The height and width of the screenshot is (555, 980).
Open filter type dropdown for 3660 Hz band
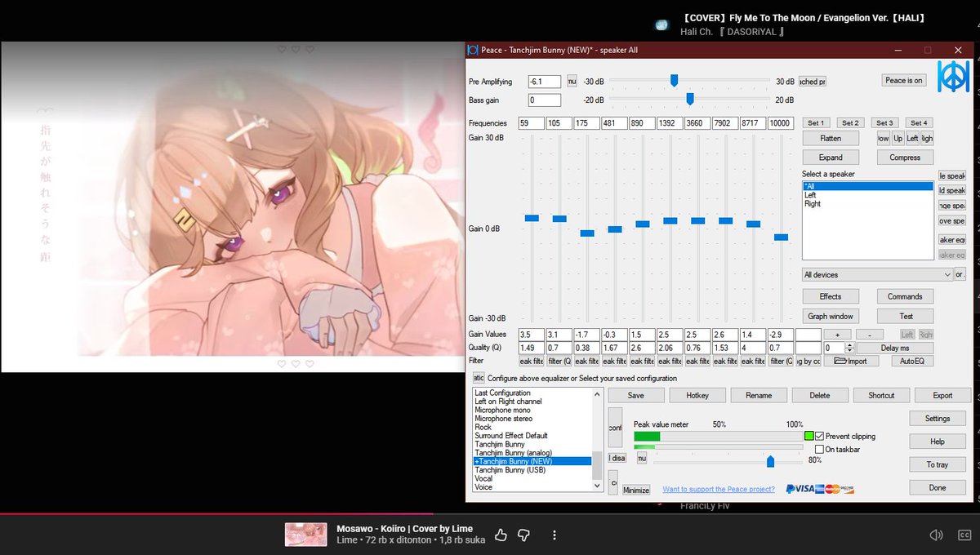(698, 361)
